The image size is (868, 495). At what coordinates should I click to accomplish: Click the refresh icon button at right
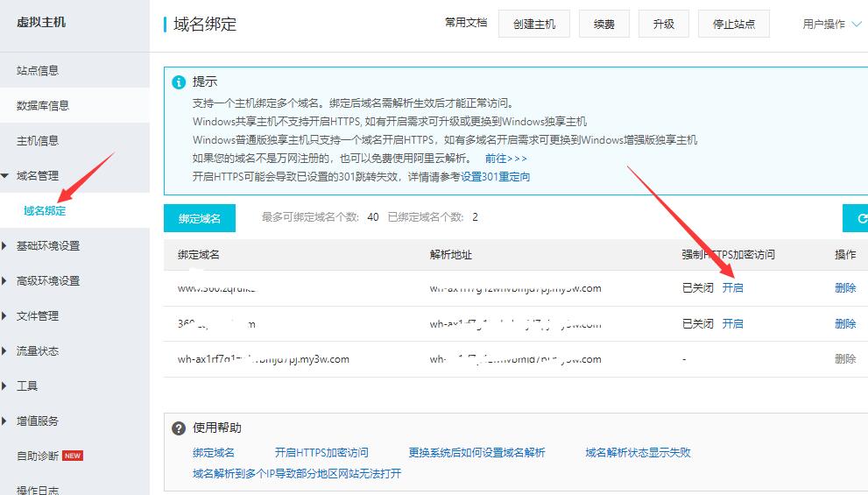point(857,218)
